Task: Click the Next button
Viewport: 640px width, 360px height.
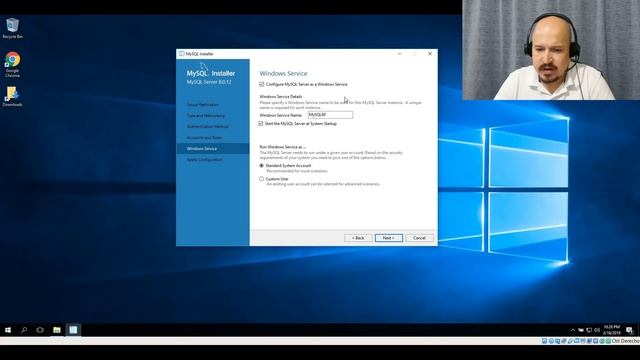Action: (x=389, y=238)
